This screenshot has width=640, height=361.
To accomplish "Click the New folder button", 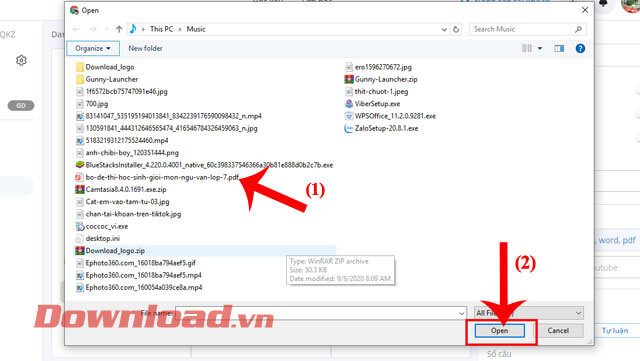I will click(x=145, y=48).
